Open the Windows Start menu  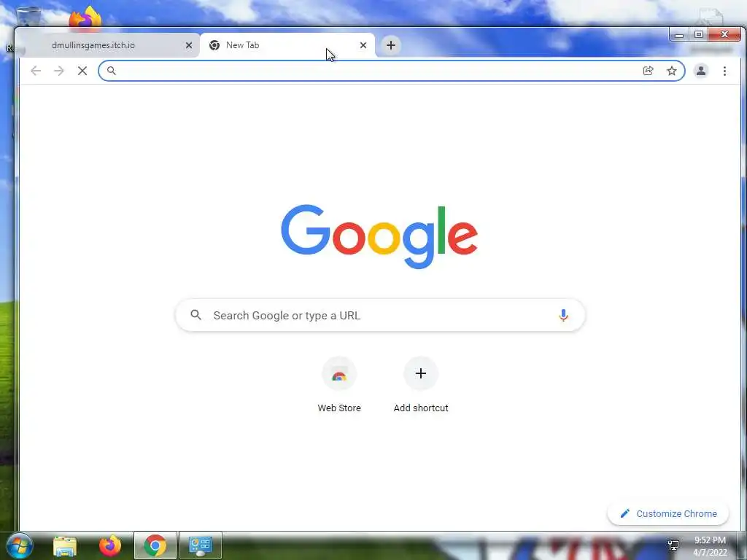click(19, 545)
